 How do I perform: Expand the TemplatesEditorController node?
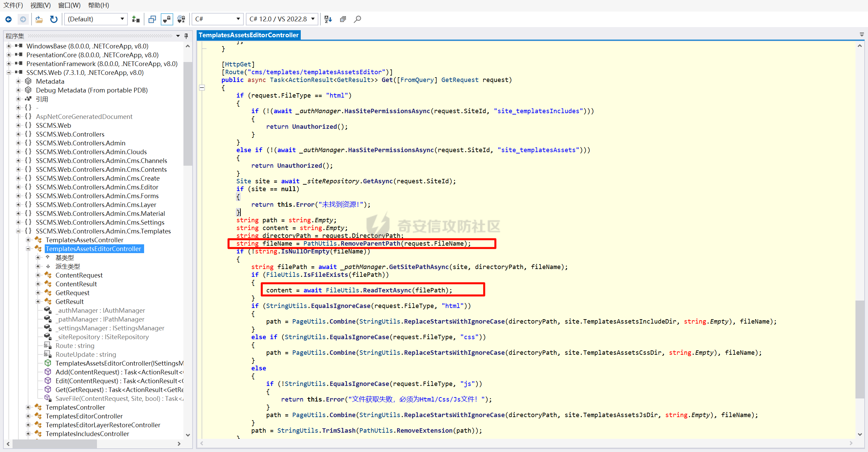click(28, 416)
